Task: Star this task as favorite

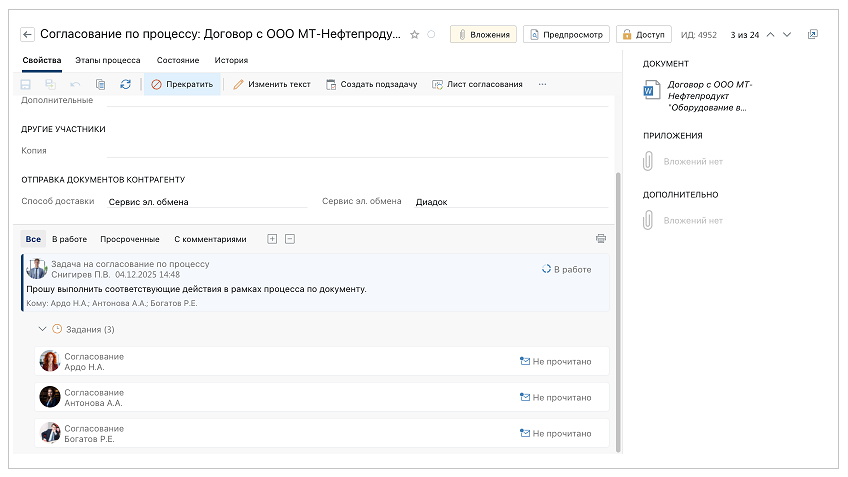Action: (x=415, y=34)
